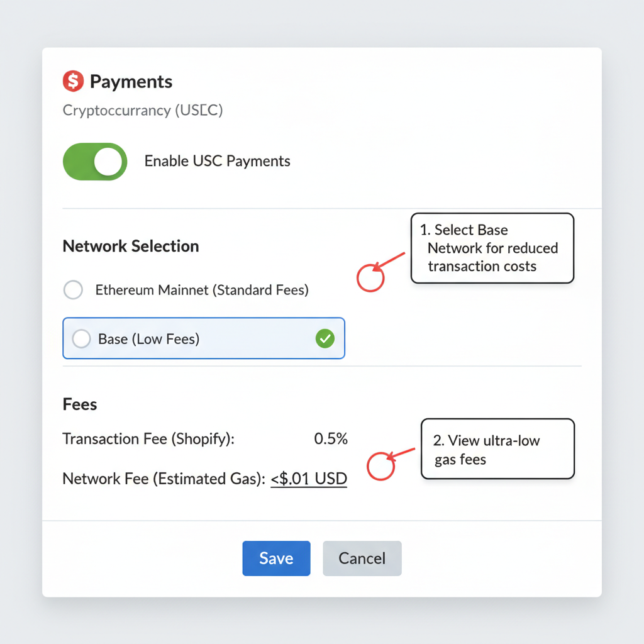644x644 pixels.
Task: Click the Payments heading
Action: (131, 82)
